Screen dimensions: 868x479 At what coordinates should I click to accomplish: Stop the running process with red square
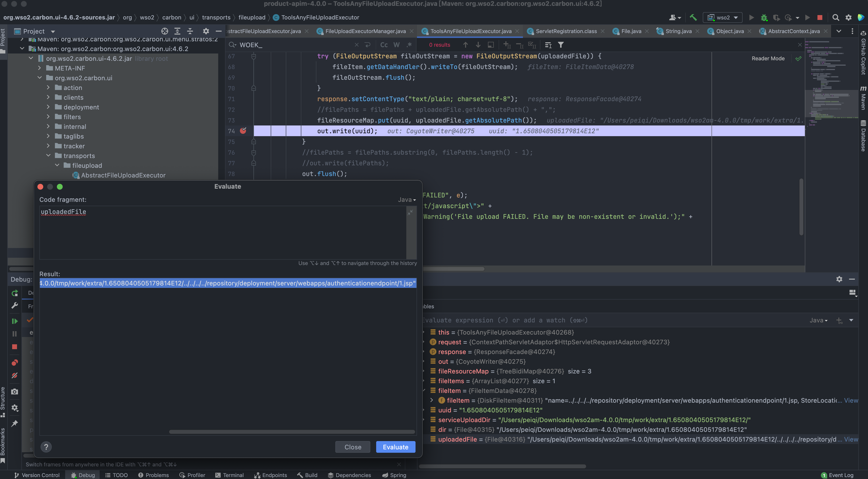pyautogui.click(x=820, y=18)
